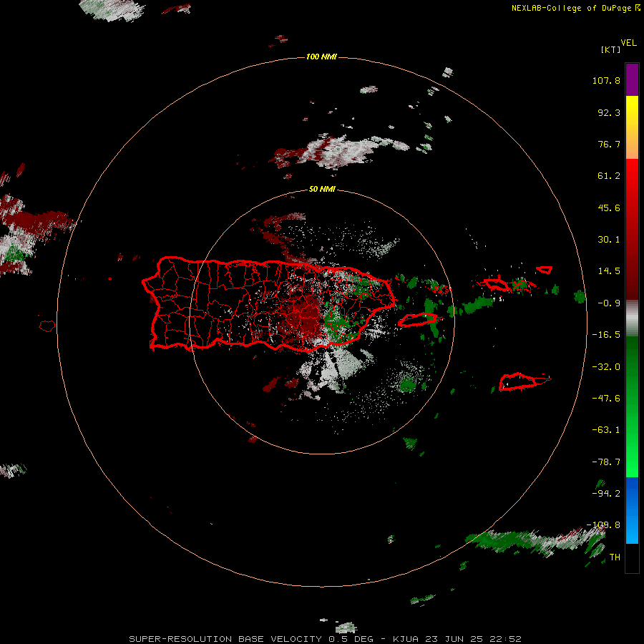644x644 pixels.
Task: Click the St. Croix island outline in the southeast
Action: [x=518, y=382]
